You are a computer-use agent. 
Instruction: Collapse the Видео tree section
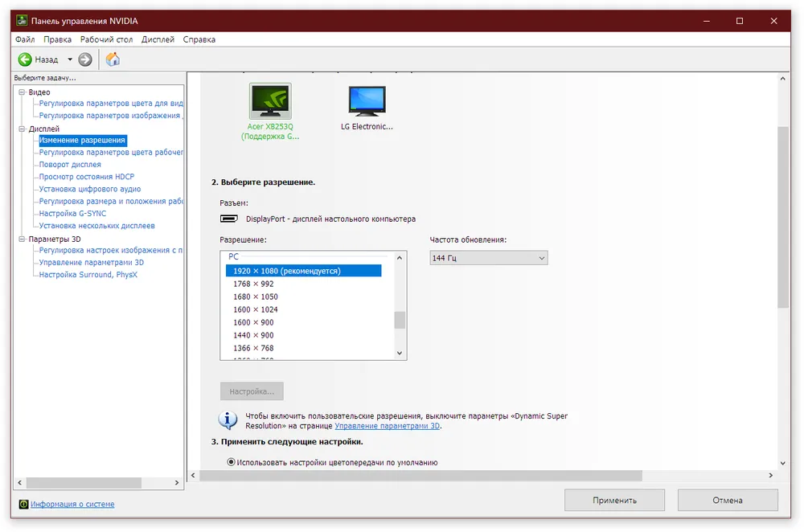point(22,92)
